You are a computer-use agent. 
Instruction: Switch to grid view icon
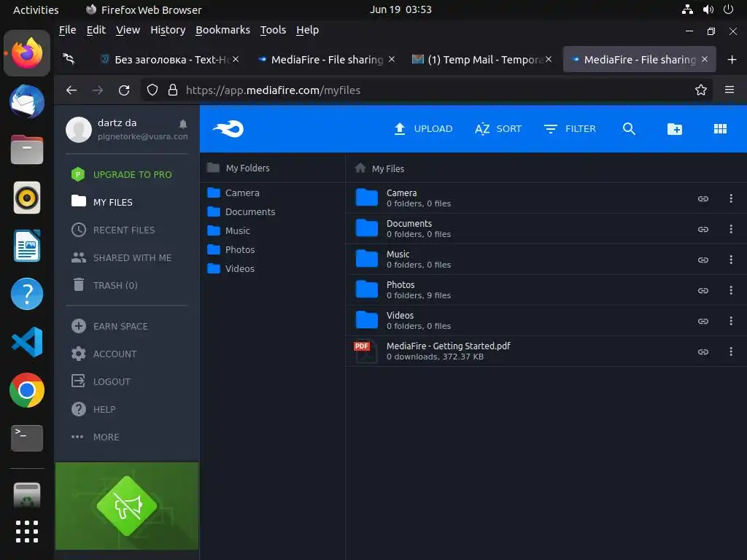point(720,128)
